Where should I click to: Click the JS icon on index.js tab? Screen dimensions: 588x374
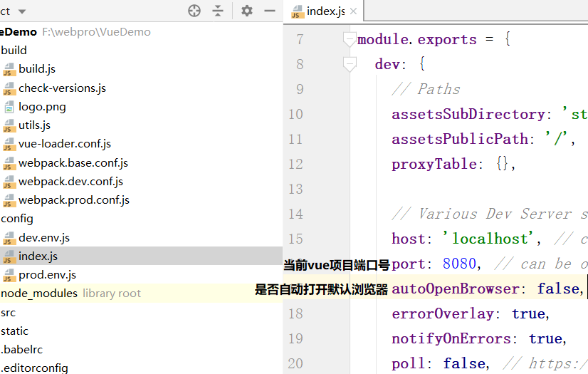pyautogui.click(x=297, y=12)
